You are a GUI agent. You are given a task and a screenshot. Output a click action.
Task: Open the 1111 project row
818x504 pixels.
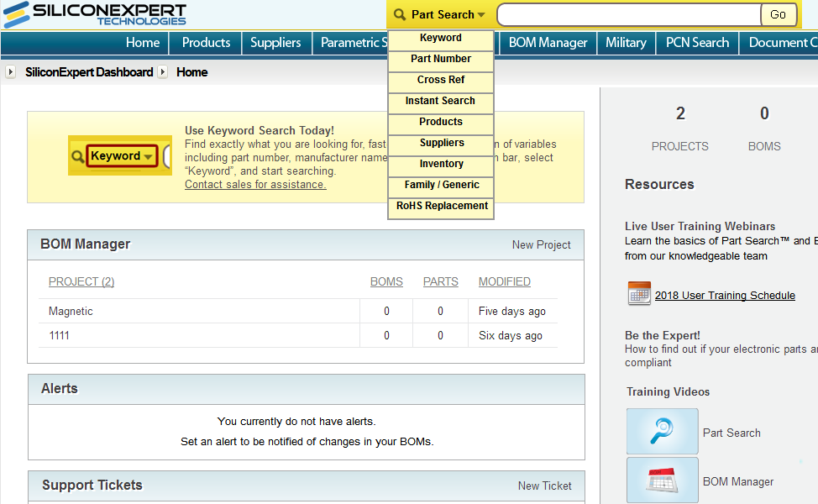click(298, 335)
